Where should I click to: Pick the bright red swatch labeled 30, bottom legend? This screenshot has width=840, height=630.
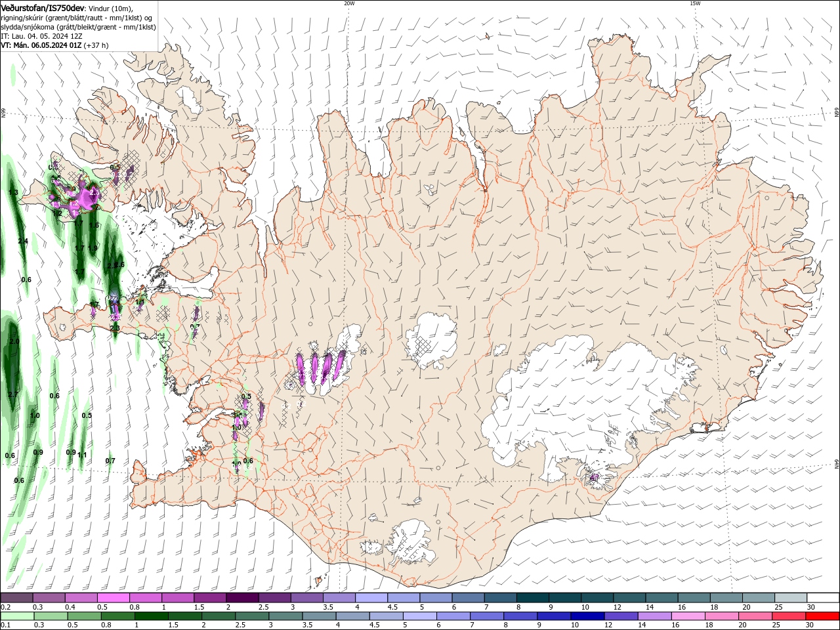(823, 616)
